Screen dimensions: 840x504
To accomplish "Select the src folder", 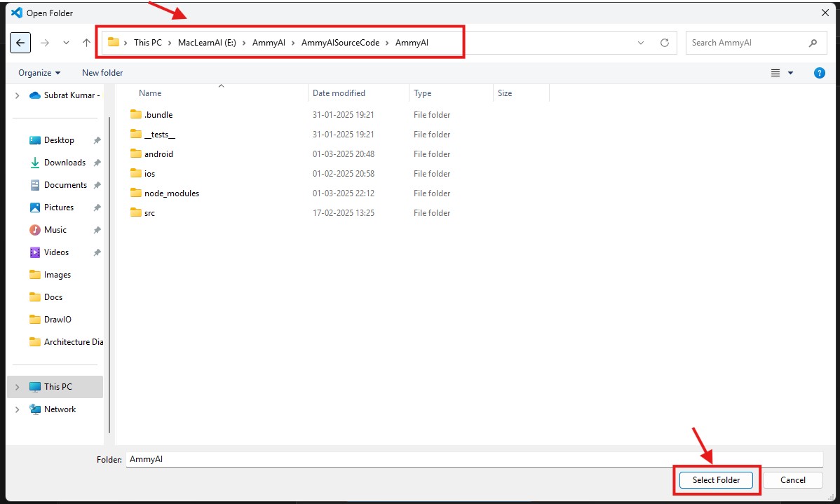I will click(x=149, y=213).
